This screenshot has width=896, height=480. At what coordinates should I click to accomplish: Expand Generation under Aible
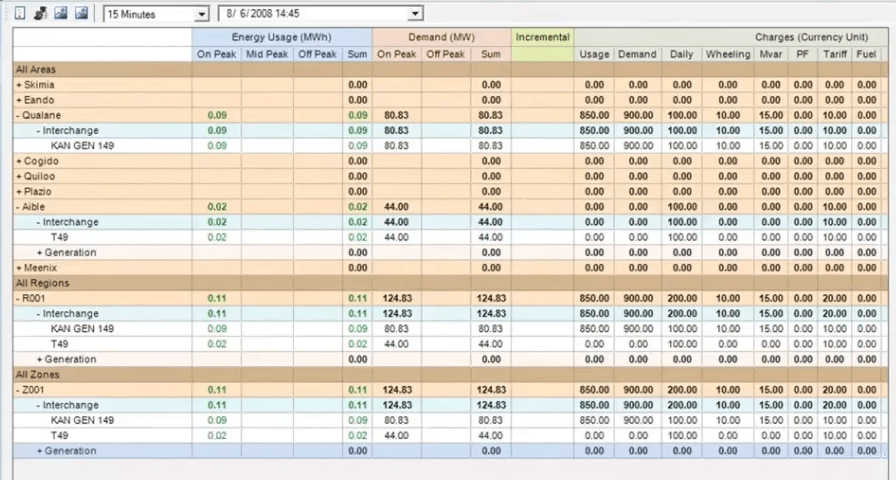point(40,252)
